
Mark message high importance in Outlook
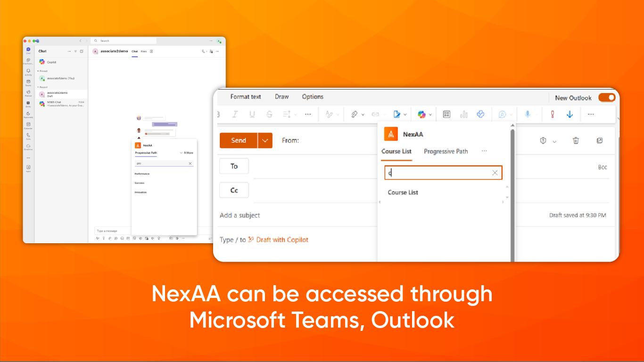[553, 114]
